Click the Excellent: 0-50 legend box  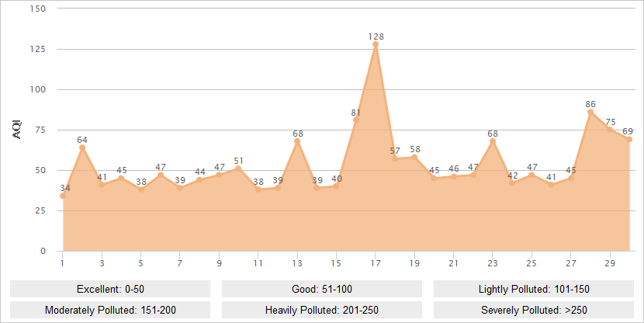(x=110, y=289)
